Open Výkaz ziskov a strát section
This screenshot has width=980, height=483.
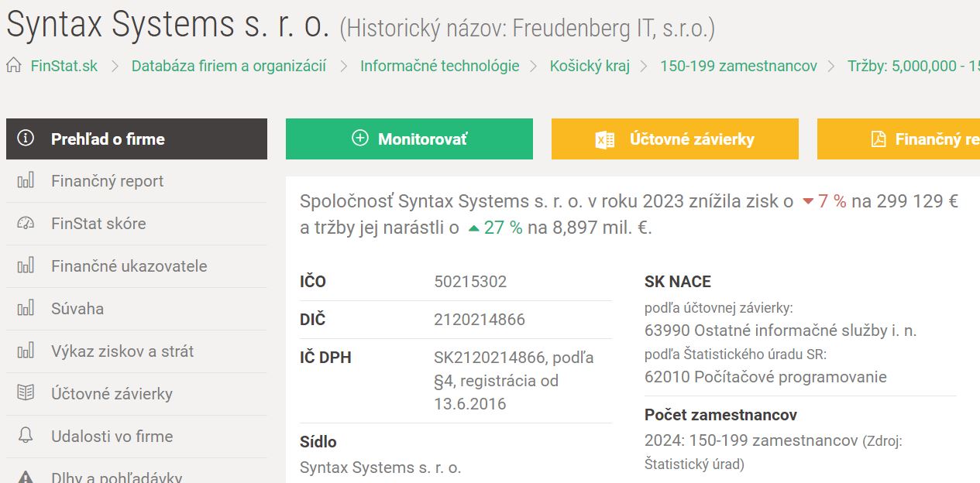coord(122,351)
